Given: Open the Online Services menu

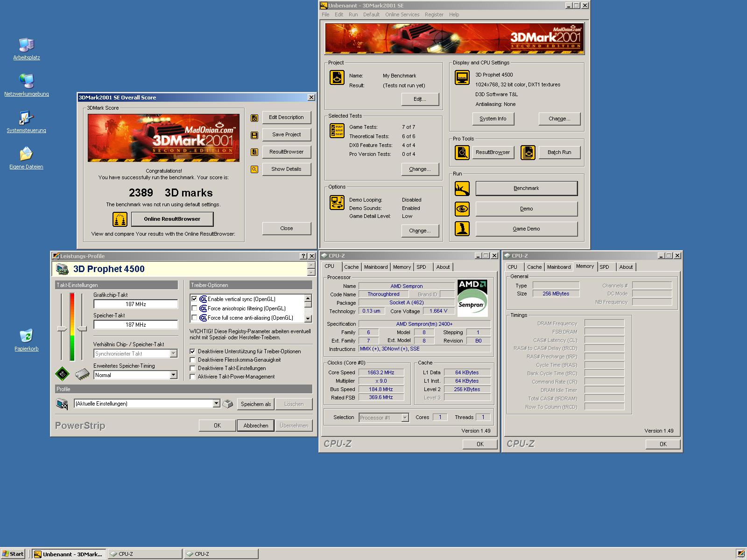Looking at the screenshot, I should click(x=402, y=14).
